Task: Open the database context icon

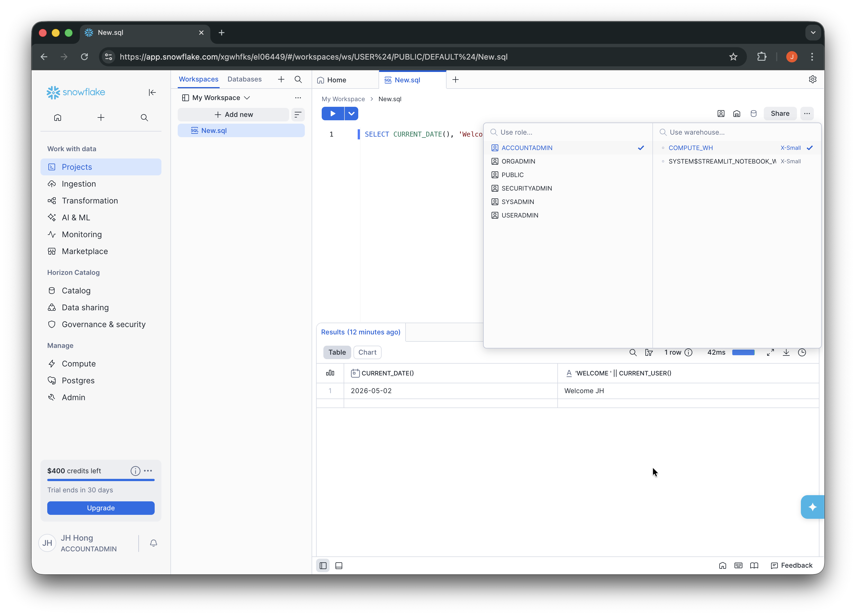Action: (753, 114)
